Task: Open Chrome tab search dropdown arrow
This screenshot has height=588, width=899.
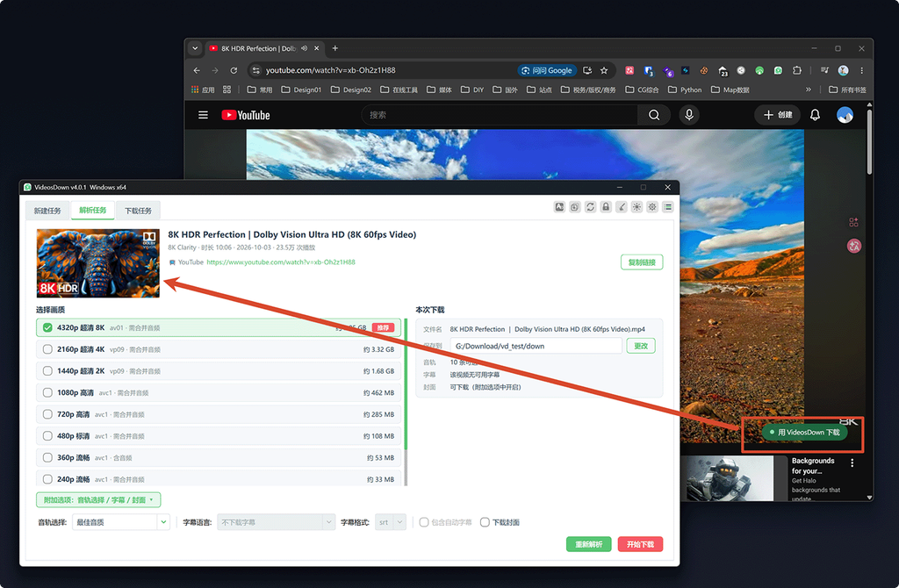Action: pyautogui.click(x=195, y=48)
